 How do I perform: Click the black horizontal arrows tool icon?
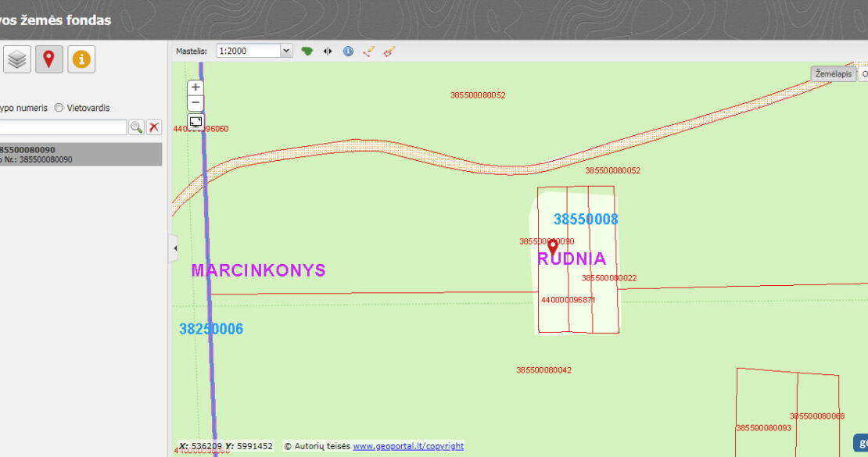(x=328, y=51)
